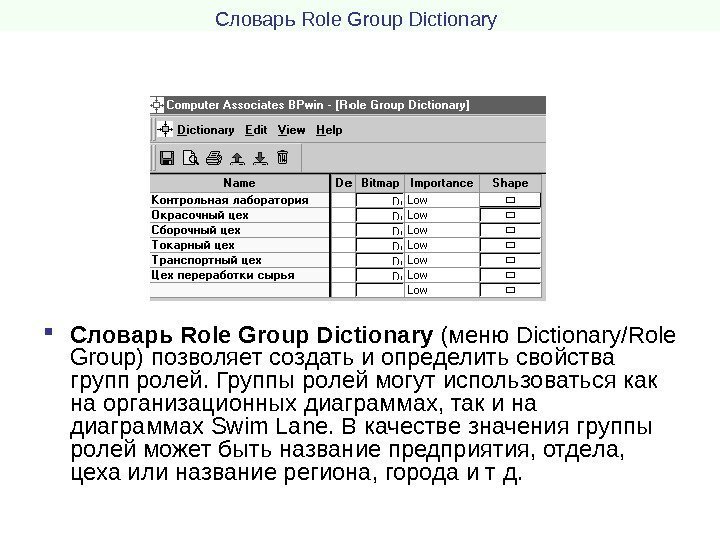Select the Транспортный цех row name
Screen dimensions: 720x540
(239, 260)
